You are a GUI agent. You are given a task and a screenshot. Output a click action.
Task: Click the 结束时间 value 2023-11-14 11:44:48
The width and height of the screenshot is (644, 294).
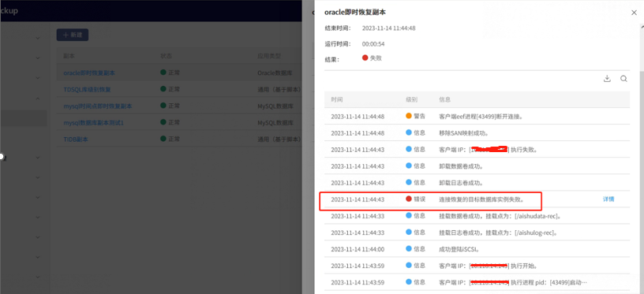point(389,28)
